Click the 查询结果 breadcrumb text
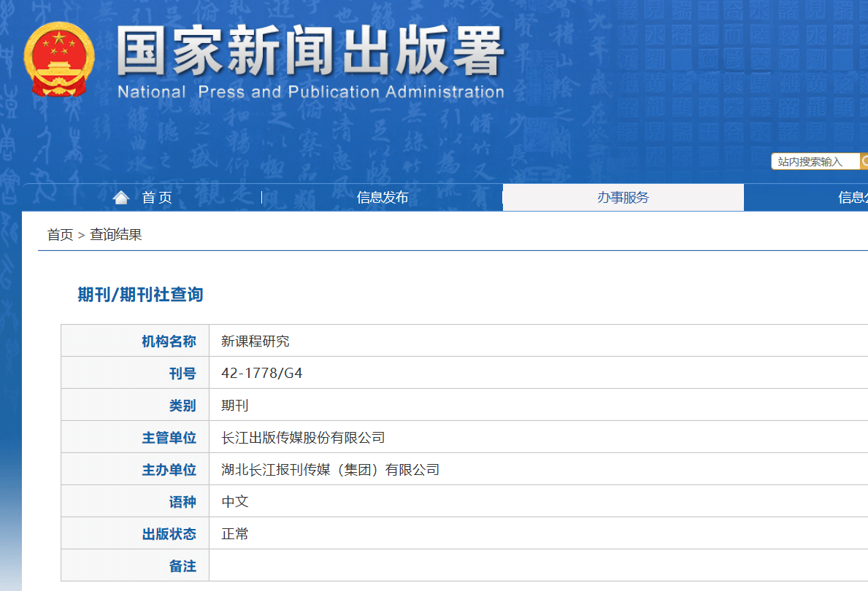Image resolution: width=868 pixels, height=591 pixels. pyautogui.click(x=115, y=235)
